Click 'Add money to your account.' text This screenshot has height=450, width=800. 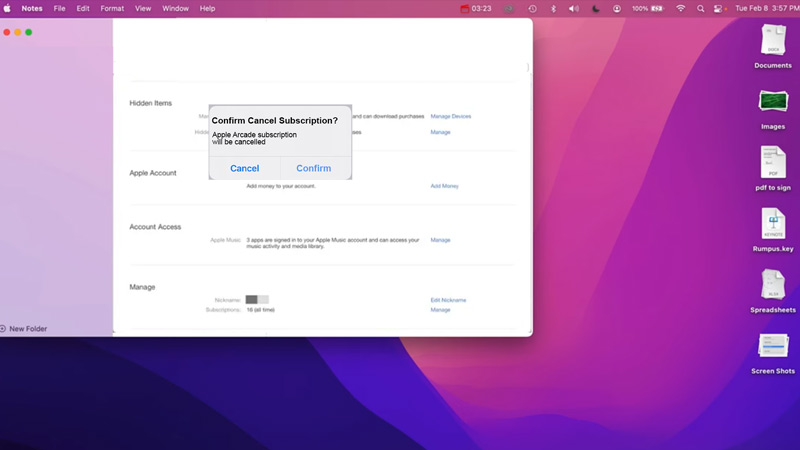click(281, 186)
